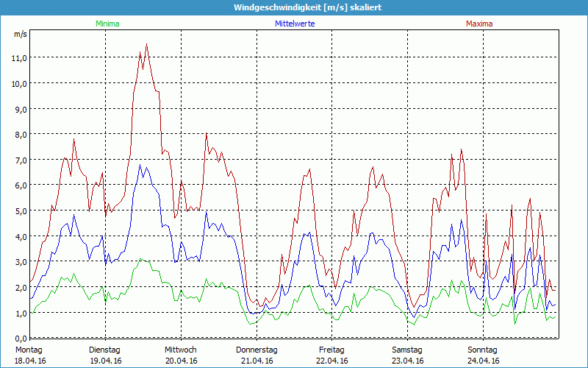Click the 1,0 y-axis value
The height and width of the screenshot is (368, 588).
pyautogui.click(x=21, y=313)
